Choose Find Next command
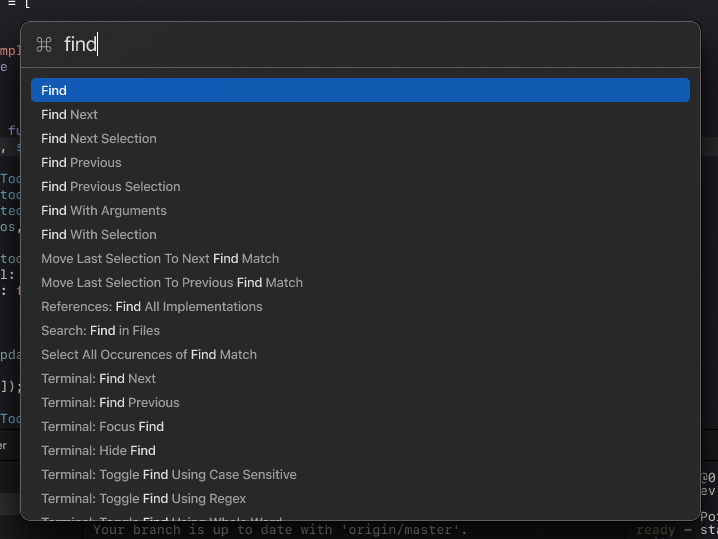The width and height of the screenshot is (718, 539). tap(360, 114)
